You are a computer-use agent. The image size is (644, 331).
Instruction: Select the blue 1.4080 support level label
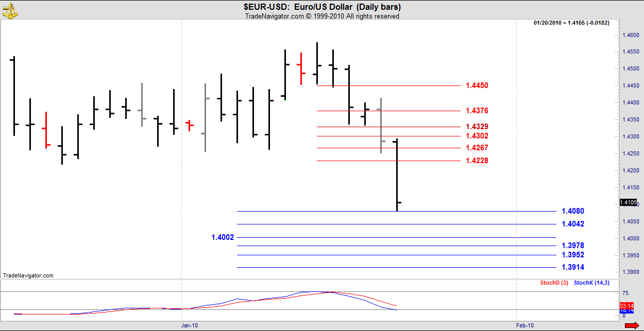tap(573, 211)
